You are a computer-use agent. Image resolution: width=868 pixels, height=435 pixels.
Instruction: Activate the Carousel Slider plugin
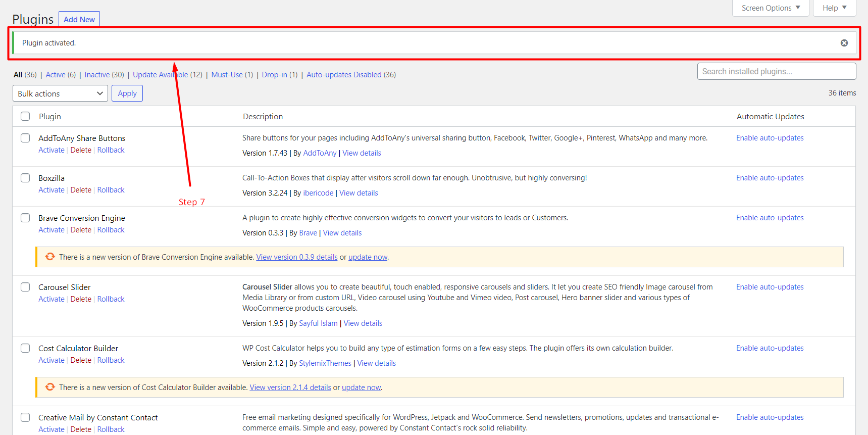(x=52, y=299)
